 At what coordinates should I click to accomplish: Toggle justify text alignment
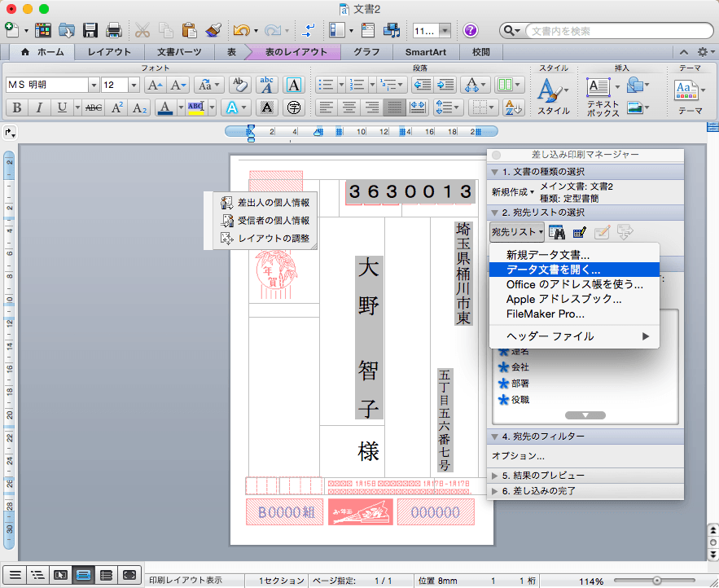394,108
